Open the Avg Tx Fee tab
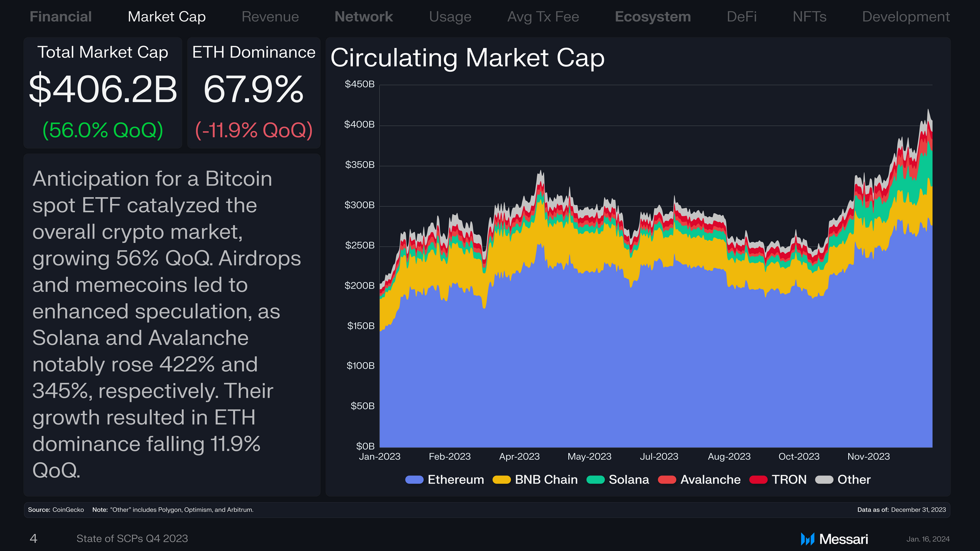The image size is (980, 551). pyautogui.click(x=543, y=17)
